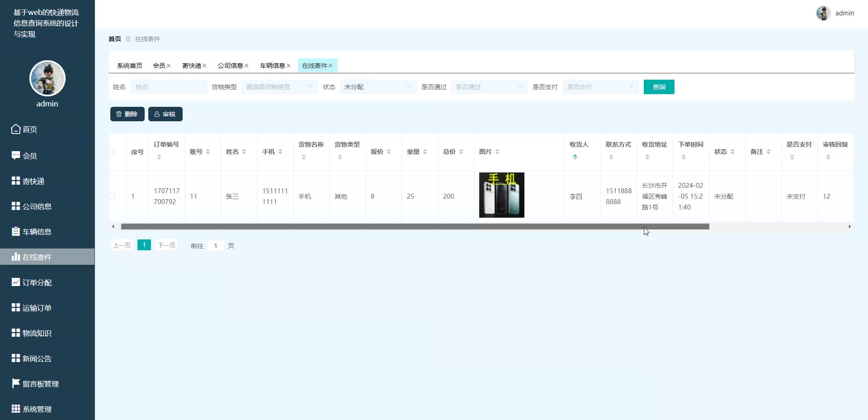868x420 pixels.
Task: Click the 留言板管理 flag icon
Action: (16, 383)
